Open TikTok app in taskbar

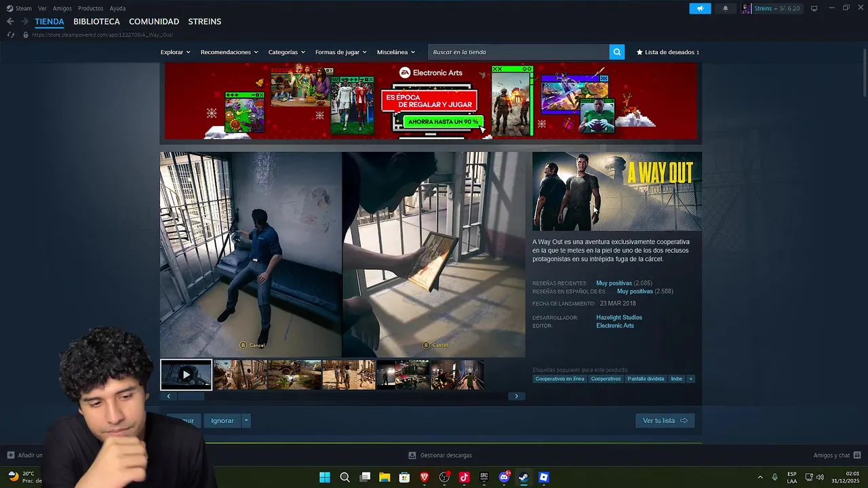(x=465, y=477)
